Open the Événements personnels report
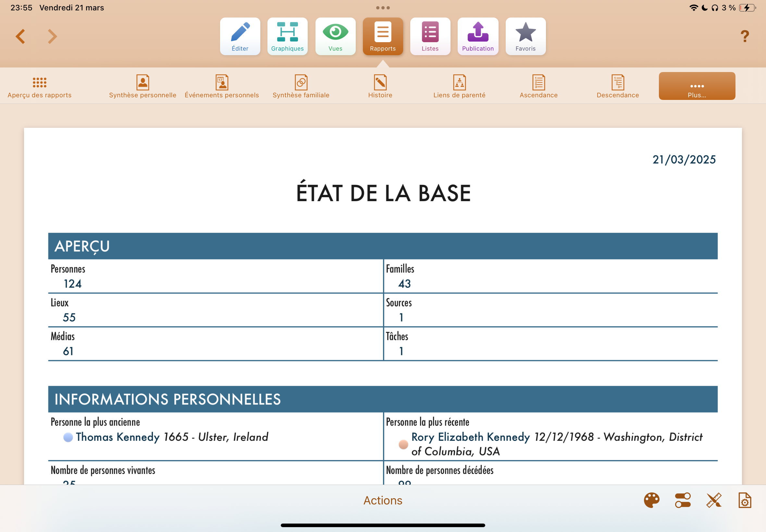766x532 pixels. click(x=222, y=87)
